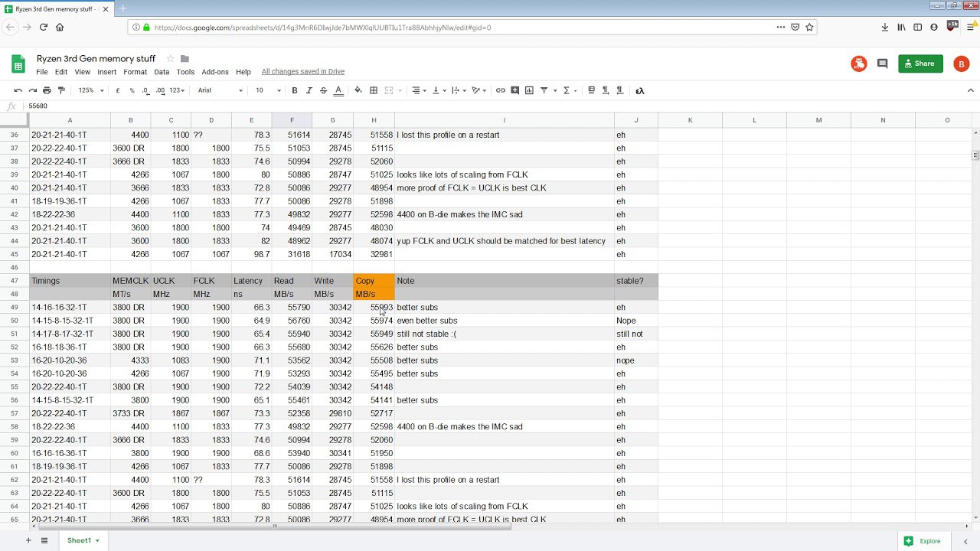Open horizontal align dropdown
Screen dimensions: 980x551
(419, 90)
